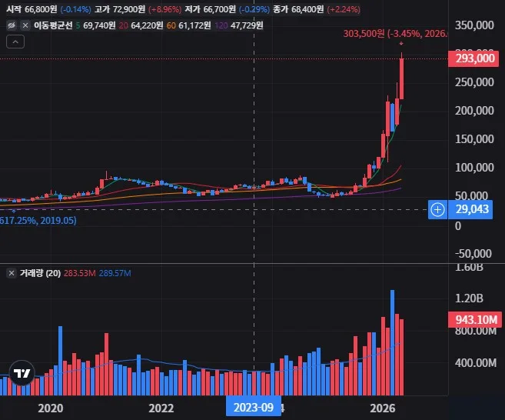
Task: Remove the moving average indicator
Action: pyautogui.click(x=25, y=25)
